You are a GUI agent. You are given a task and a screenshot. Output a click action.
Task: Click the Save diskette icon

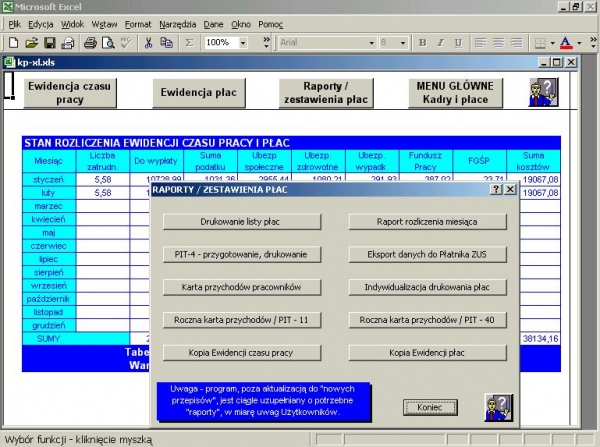pos(48,43)
